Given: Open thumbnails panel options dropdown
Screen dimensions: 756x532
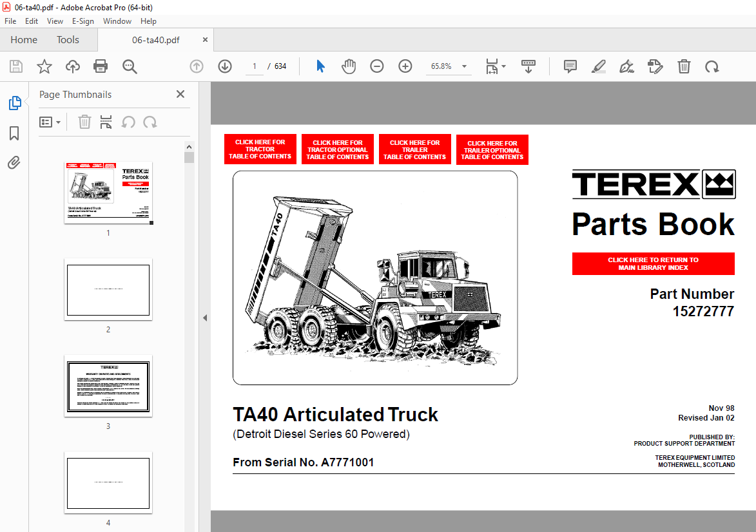Looking at the screenshot, I should (50, 122).
